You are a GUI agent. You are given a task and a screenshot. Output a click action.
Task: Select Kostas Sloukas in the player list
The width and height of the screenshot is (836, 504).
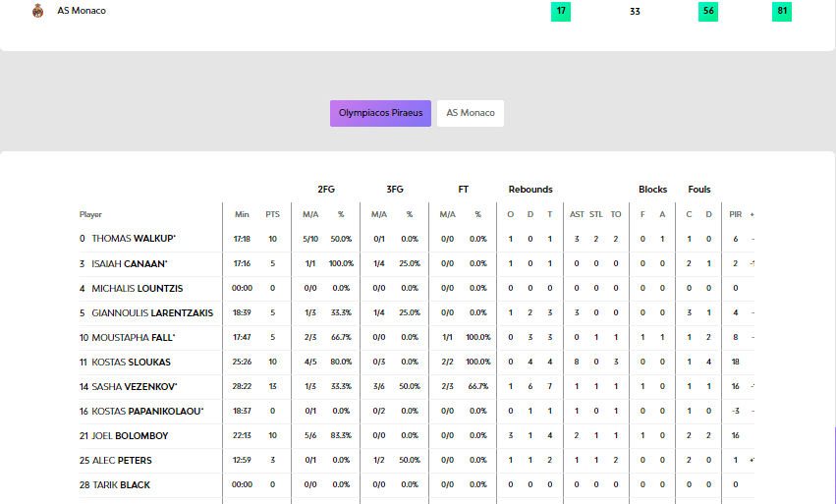[x=131, y=362]
